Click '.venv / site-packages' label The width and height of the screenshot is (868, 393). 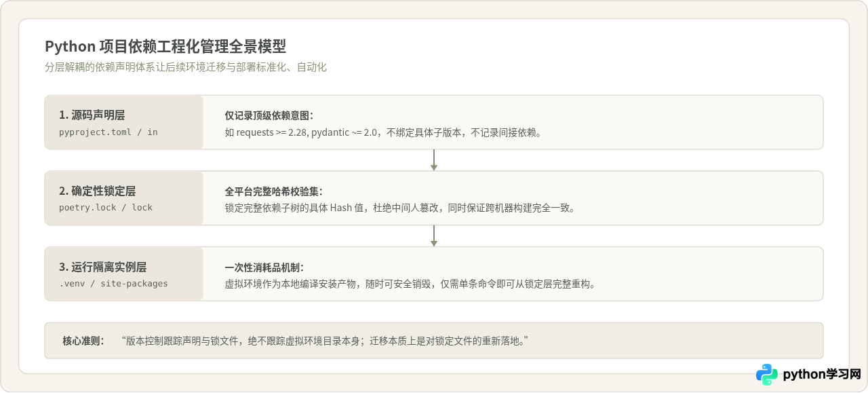point(113,284)
